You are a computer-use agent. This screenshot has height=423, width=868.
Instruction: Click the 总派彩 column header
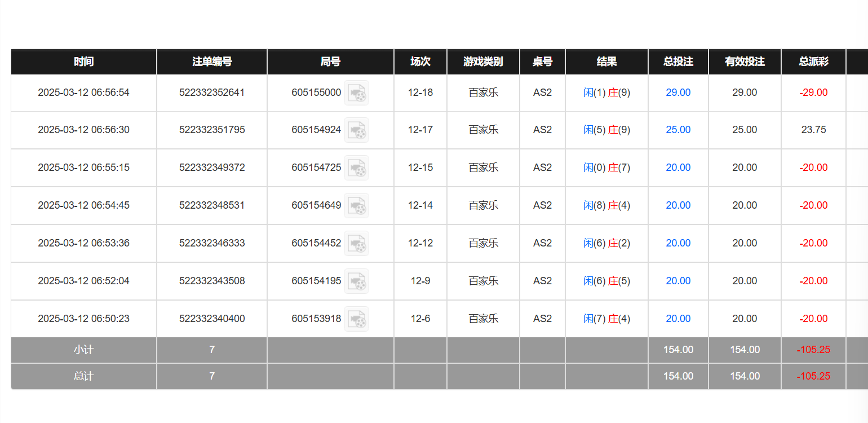813,61
